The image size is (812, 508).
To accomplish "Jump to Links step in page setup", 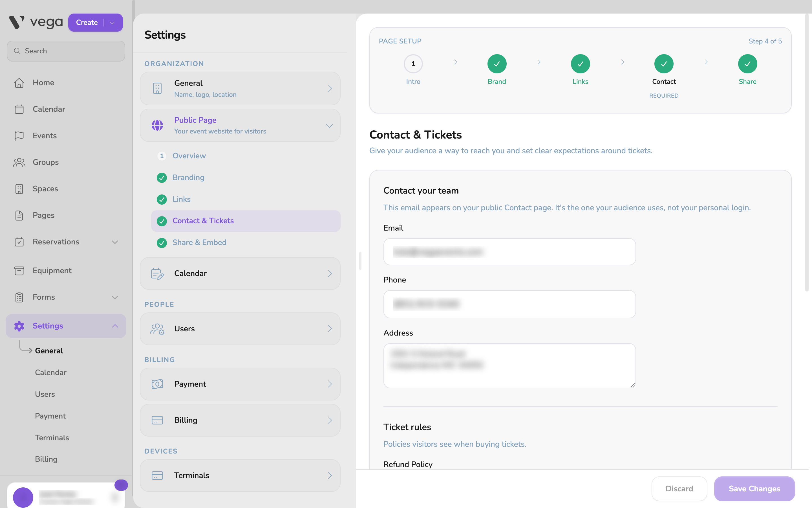I will [x=580, y=64].
